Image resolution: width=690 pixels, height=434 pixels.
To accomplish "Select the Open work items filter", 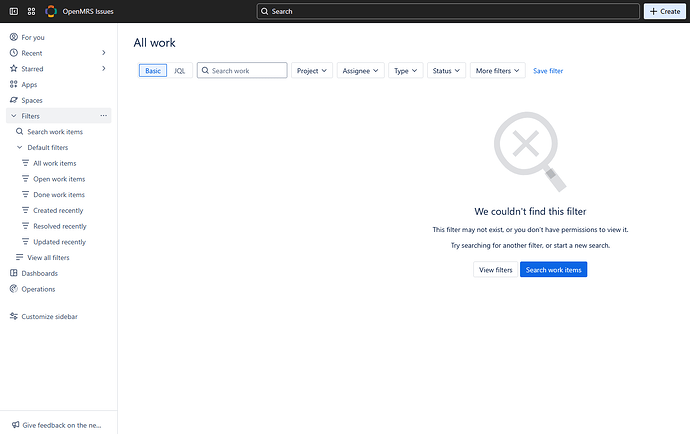I will click(x=59, y=179).
